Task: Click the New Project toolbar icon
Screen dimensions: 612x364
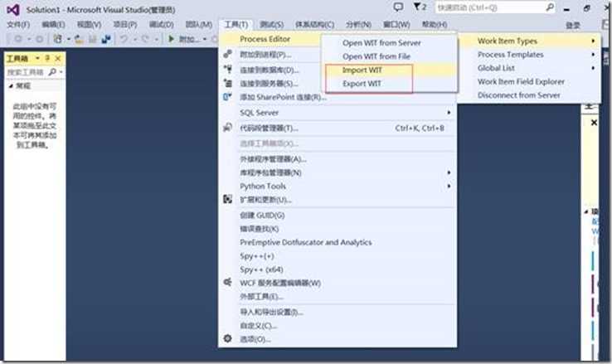Action: click(58, 39)
